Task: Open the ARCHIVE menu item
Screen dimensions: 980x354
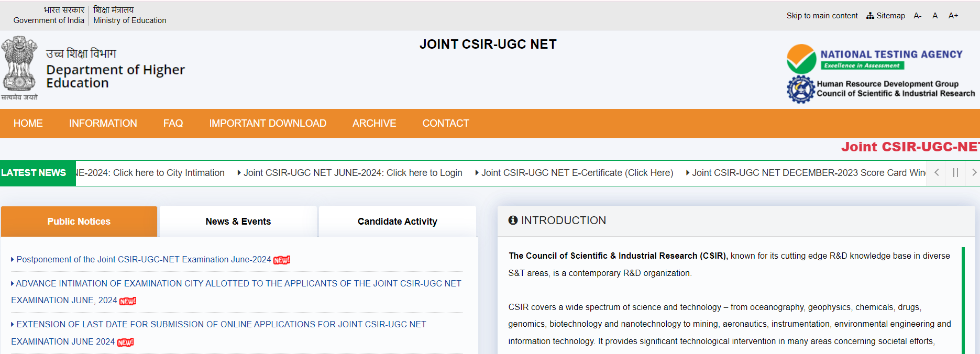Action: point(375,124)
